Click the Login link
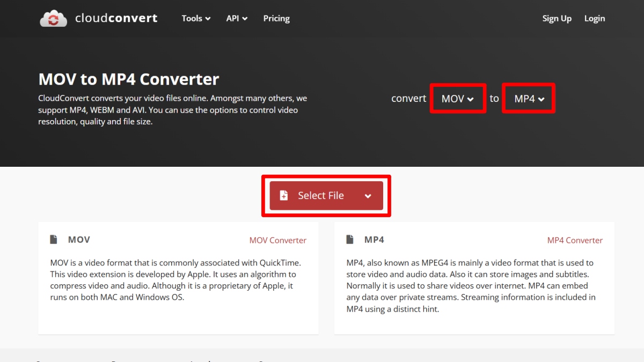644x362 pixels. [595, 18]
